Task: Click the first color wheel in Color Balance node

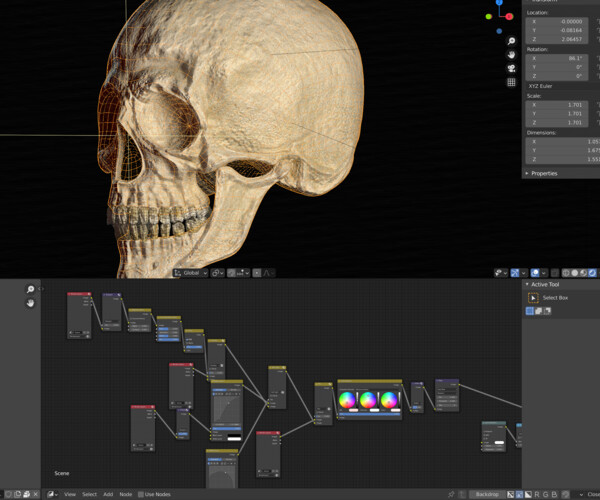Action: (x=347, y=400)
